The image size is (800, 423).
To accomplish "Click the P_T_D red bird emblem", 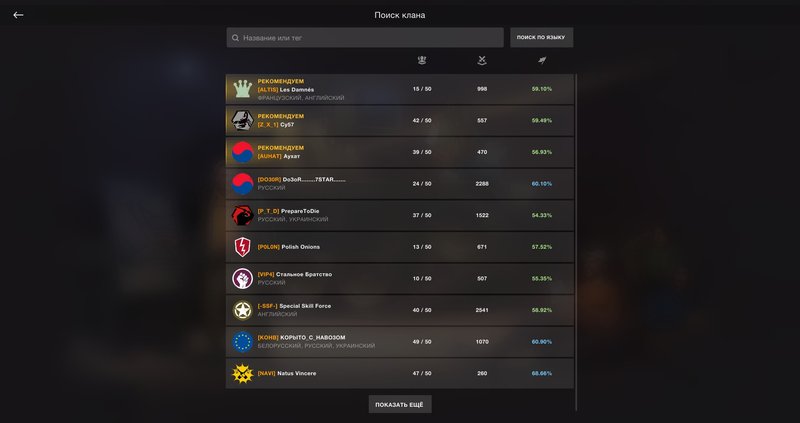I will coord(243,215).
